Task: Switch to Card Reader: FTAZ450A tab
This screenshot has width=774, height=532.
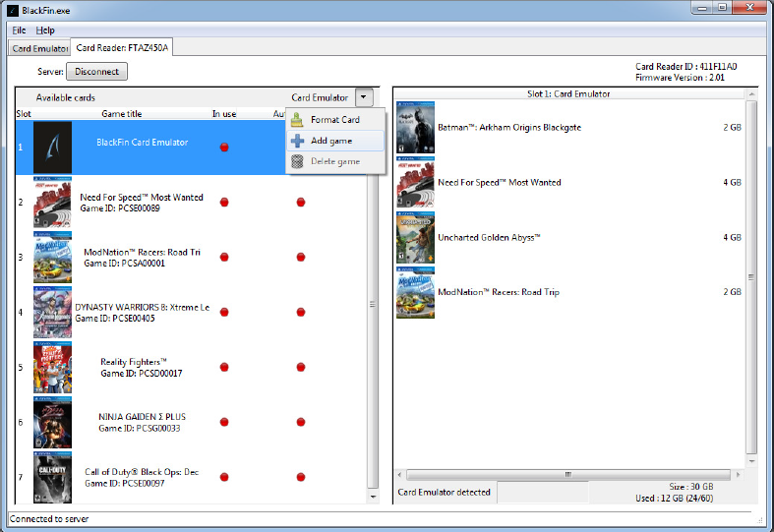Action: coord(122,48)
